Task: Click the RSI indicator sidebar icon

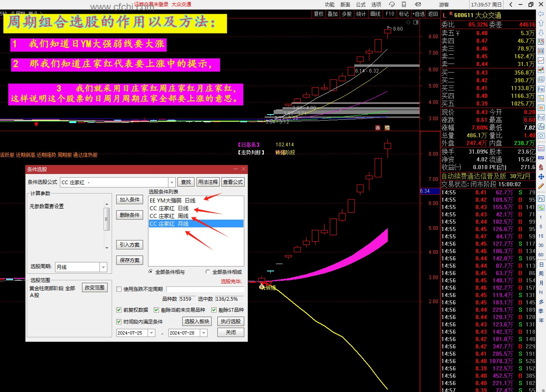Action: (541, 158)
